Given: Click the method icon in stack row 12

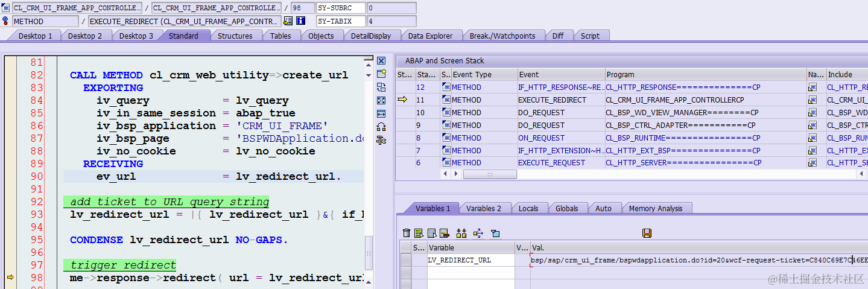Looking at the screenshot, I should (x=446, y=87).
